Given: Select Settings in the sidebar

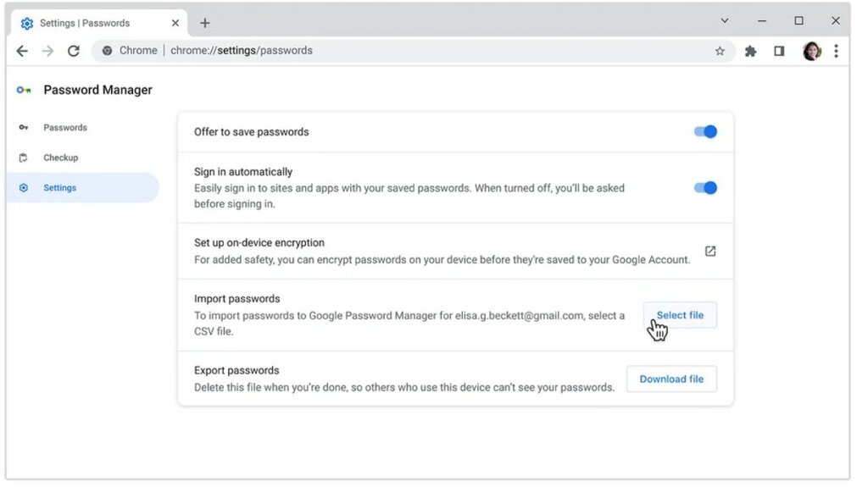Looking at the screenshot, I should (83, 188).
